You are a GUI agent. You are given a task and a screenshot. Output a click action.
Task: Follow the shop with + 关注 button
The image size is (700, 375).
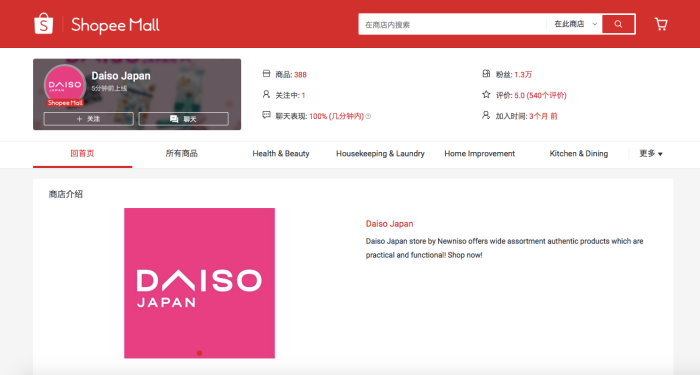[x=88, y=119]
